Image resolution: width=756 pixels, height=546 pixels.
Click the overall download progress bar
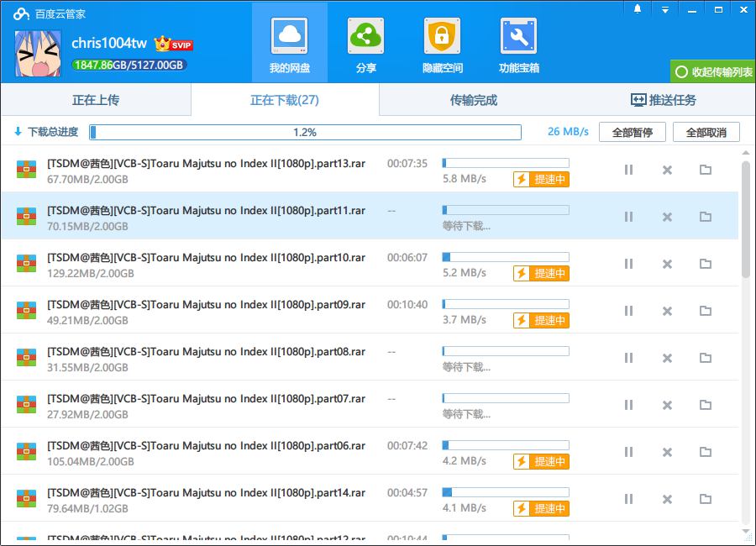[305, 132]
